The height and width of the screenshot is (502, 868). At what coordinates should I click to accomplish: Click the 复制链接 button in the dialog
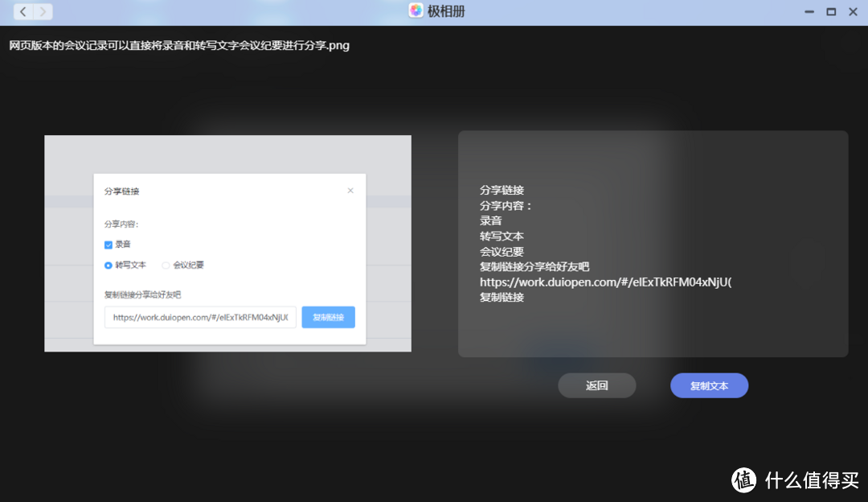point(328,317)
